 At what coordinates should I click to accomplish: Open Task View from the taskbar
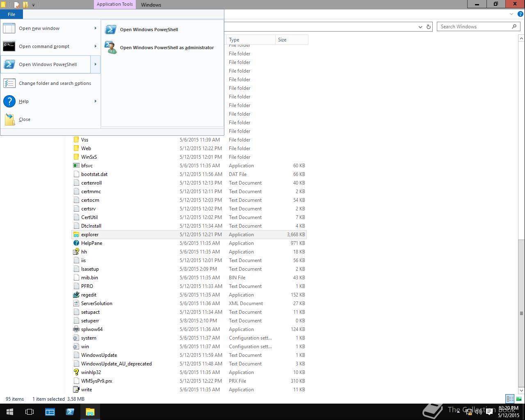(29, 412)
